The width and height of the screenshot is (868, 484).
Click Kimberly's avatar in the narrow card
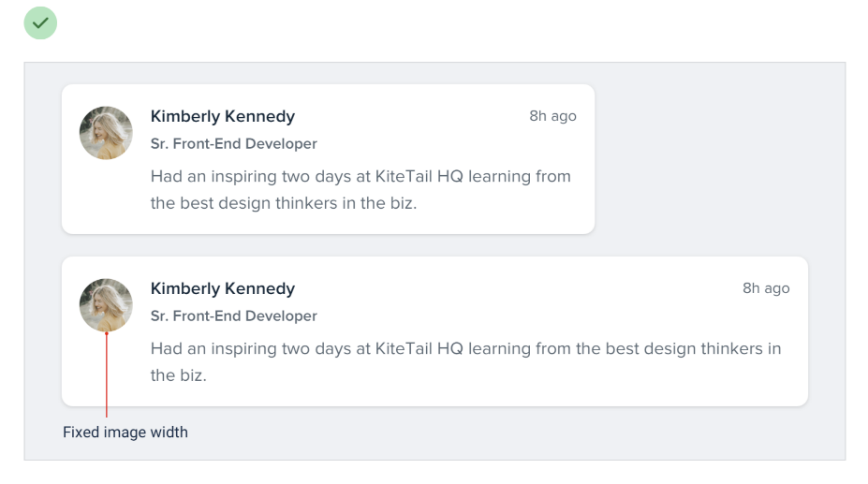(x=106, y=133)
